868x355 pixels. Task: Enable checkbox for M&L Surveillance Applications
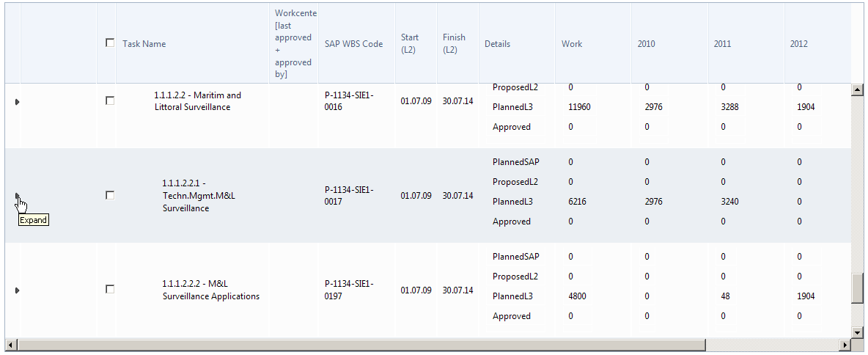(110, 290)
